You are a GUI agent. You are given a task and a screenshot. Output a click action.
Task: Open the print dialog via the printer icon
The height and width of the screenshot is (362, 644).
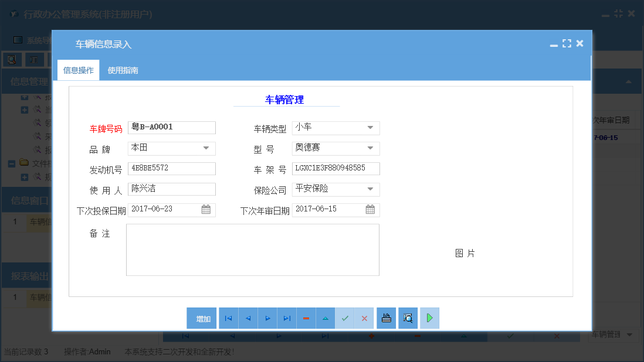click(386, 318)
